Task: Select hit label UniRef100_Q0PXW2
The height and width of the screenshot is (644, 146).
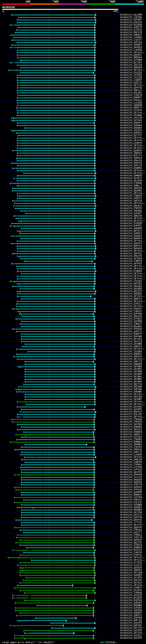Action: coord(131,389)
